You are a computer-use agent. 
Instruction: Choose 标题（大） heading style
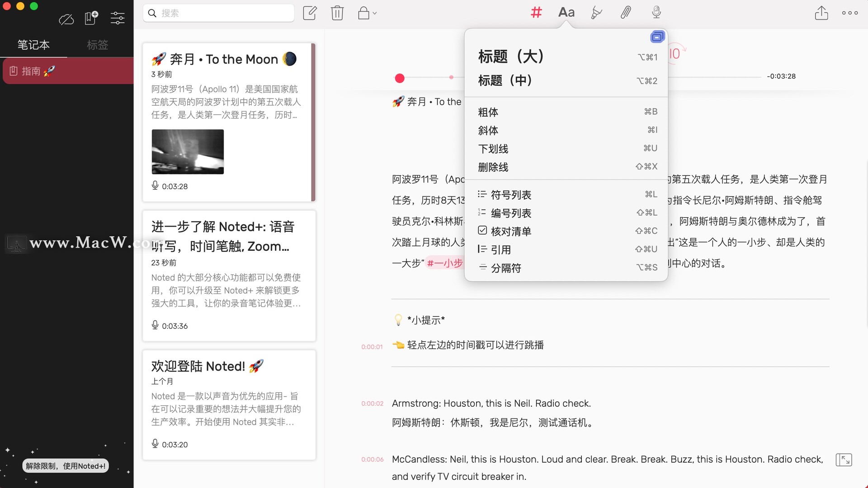pyautogui.click(x=566, y=56)
